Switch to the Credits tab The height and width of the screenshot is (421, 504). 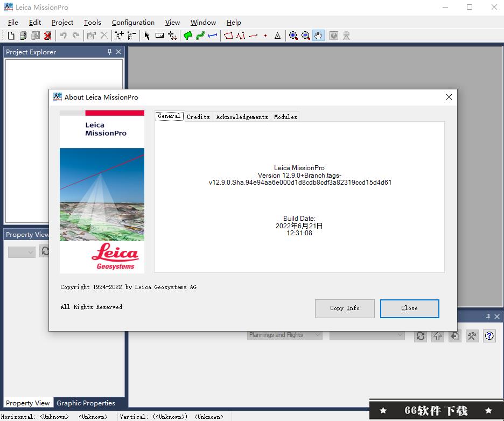pos(198,117)
